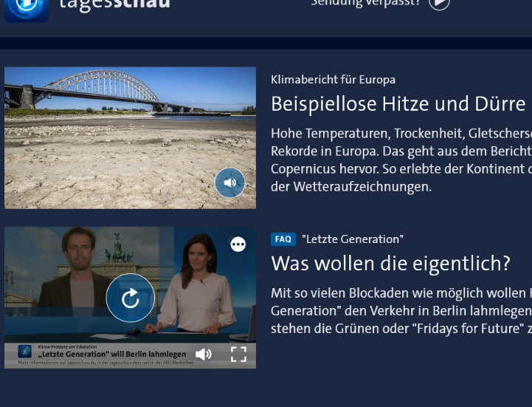The height and width of the screenshot is (407, 532).
Task: Open dry riverbed bridge article thumbnail
Action: click(131, 138)
